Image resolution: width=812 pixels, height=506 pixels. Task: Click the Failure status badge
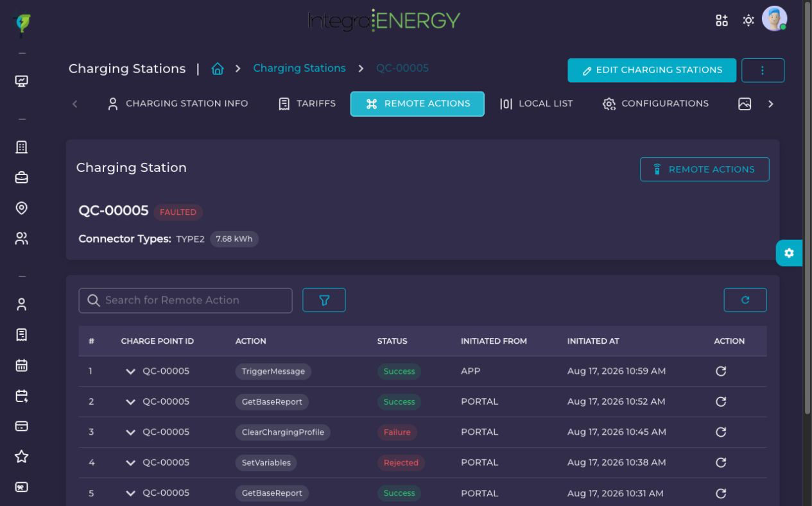coord(397,432)
